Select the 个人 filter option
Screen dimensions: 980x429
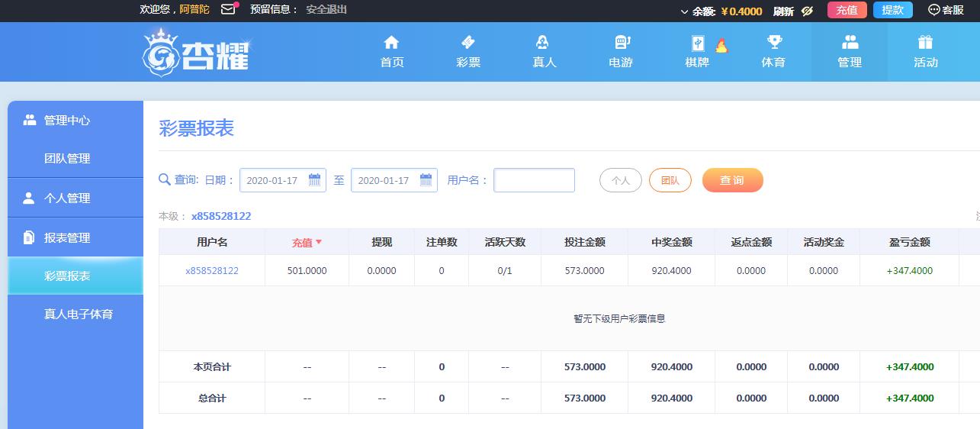621,180
